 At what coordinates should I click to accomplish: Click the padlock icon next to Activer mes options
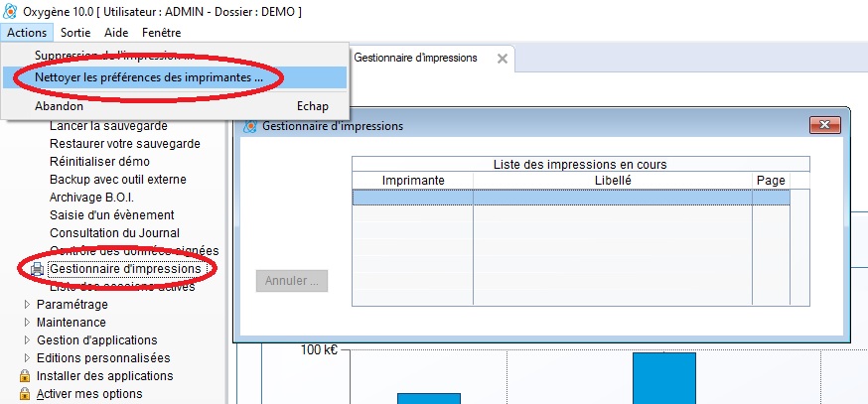coord(24,394)
